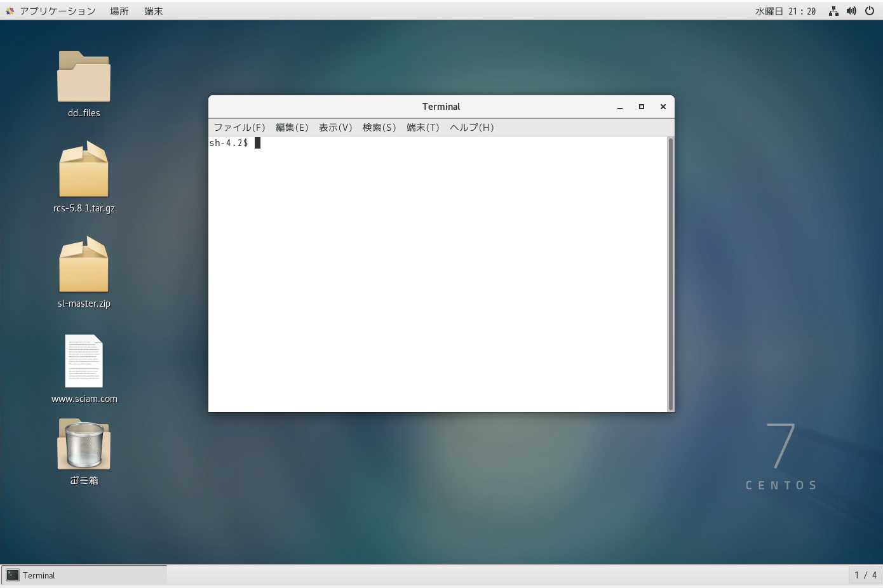The height and width of the screenshot is (588, 883).
Task: Click the power icon in top bar
Action: pos(870,11)
